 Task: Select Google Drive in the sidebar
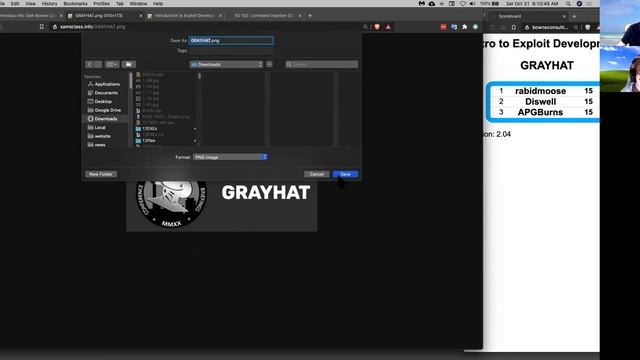click(104, 110)
